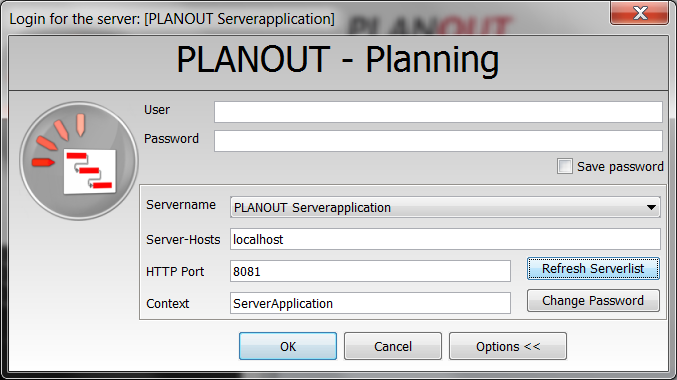Click the OK button to log in
This screenshot has height=380, width=677.
click(288, 346)
